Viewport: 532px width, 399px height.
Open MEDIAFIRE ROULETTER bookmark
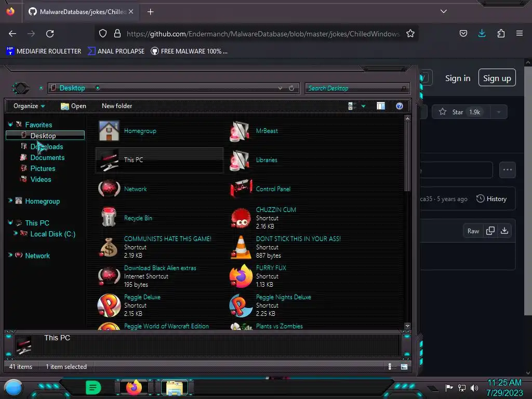pyautogui.click(x=44, y=51)
